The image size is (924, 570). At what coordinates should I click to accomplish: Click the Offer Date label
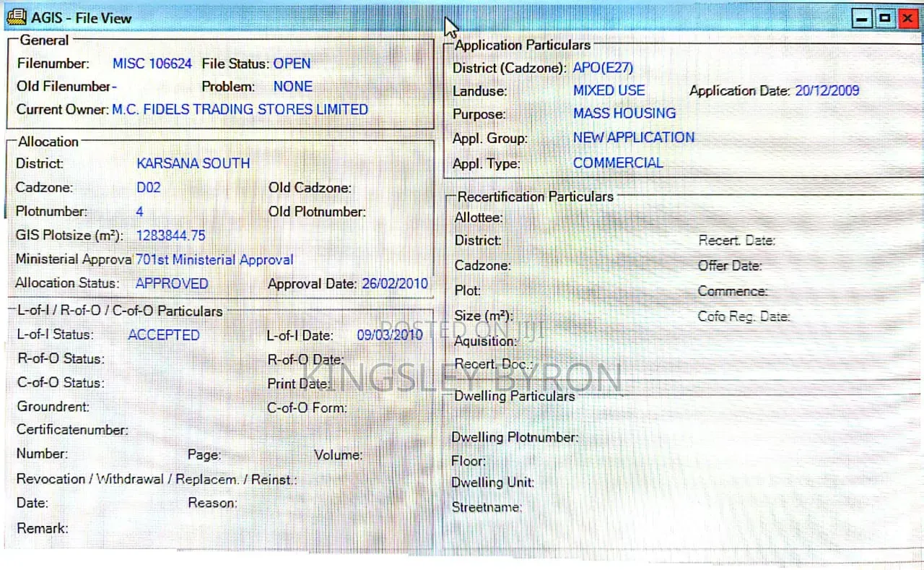(x=730, y=266)
